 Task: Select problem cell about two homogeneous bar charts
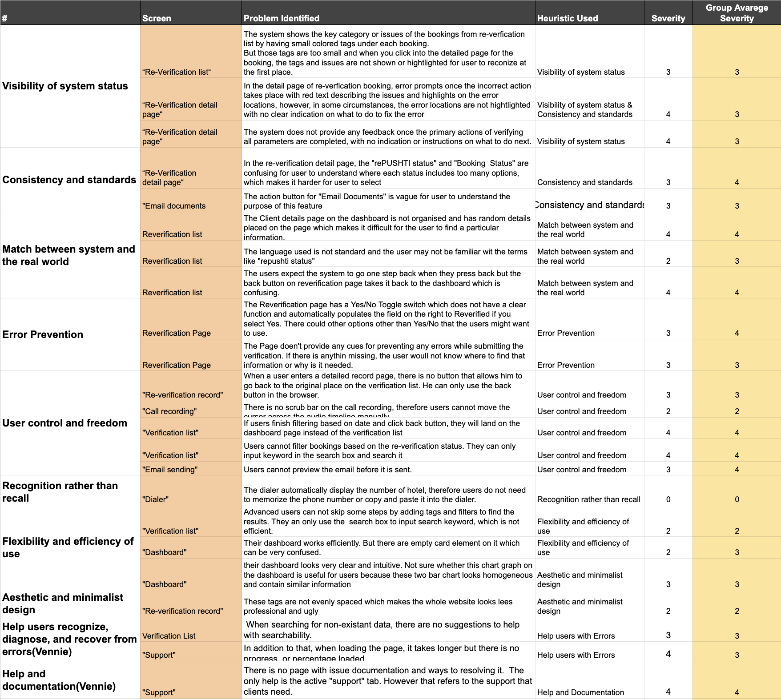(388, 574)
